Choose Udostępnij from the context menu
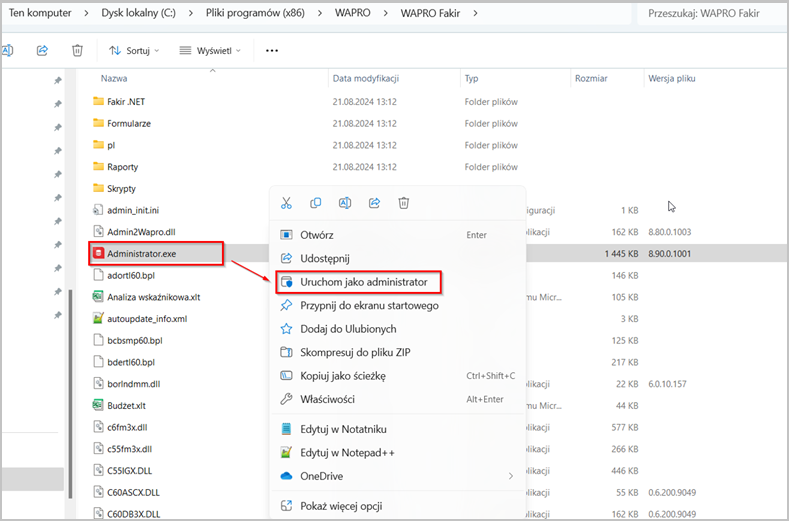The image size is (789, 521). pos(398,258)
